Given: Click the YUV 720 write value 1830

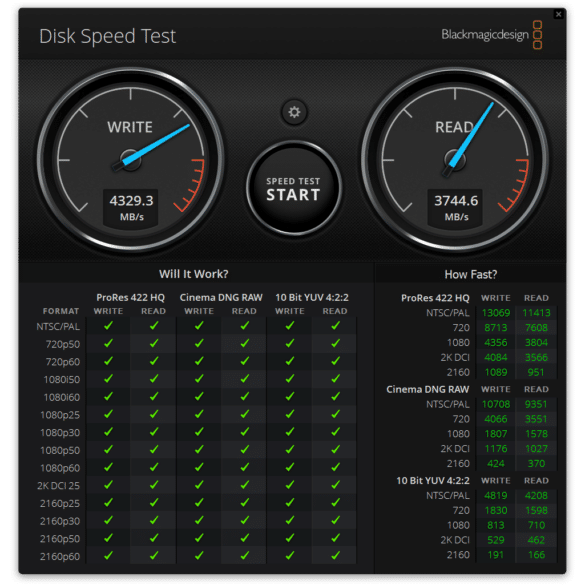Looking at the screenshot, I should point(495,510).
